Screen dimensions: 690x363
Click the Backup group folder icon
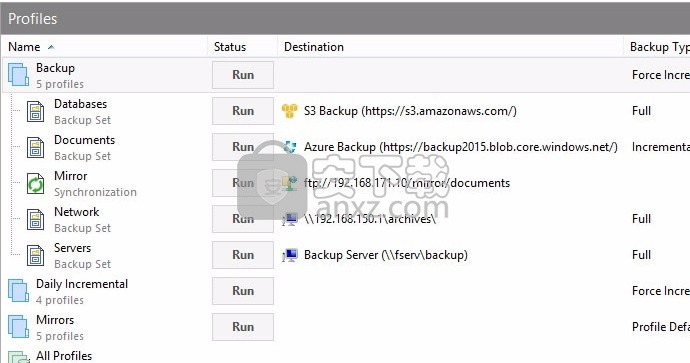(x=18, y=75)
